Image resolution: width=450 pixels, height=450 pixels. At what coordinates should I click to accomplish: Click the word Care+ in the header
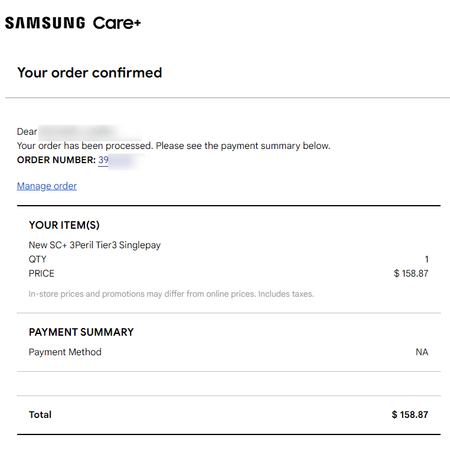[x=117, y=23]
